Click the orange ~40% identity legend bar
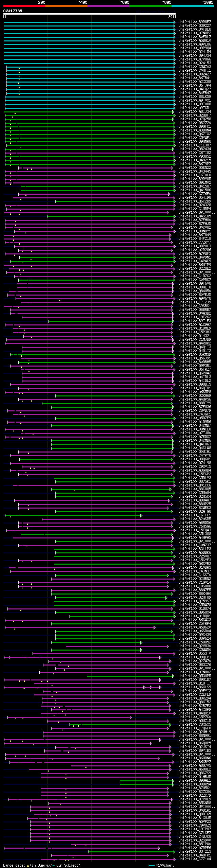The height and width of the screenshot is (868, 217). tap(66, 6)
